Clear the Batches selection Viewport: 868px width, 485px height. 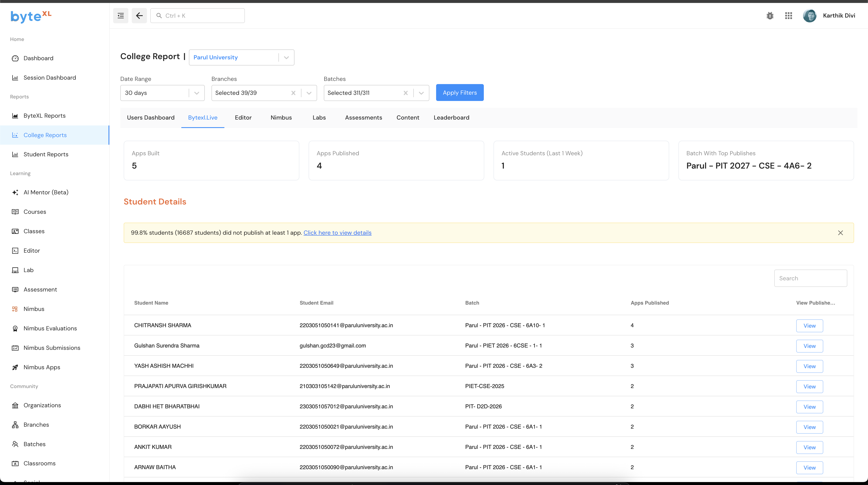pos(405,93)
